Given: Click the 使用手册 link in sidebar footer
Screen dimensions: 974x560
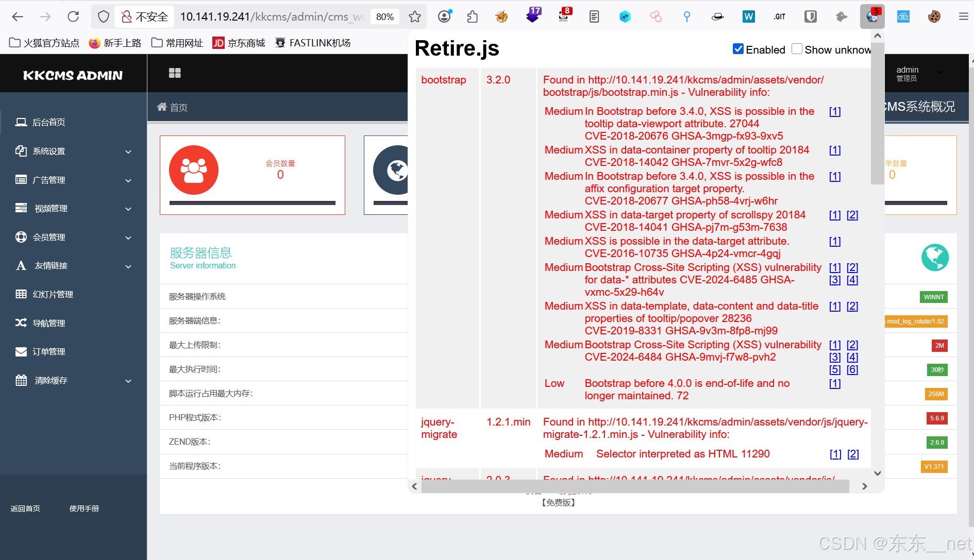Looking at the screenshot, I should point(84,508).
